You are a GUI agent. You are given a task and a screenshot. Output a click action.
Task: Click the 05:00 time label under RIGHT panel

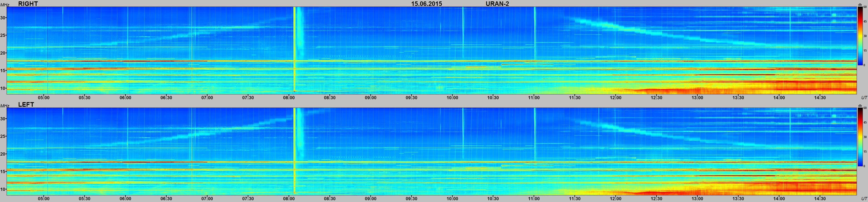pos(43,98)
